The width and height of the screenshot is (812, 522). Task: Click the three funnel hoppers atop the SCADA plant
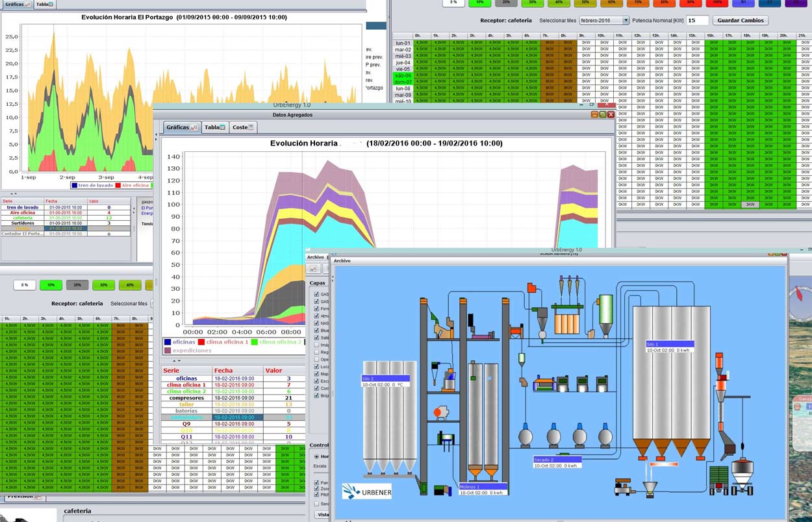[569, 285]
